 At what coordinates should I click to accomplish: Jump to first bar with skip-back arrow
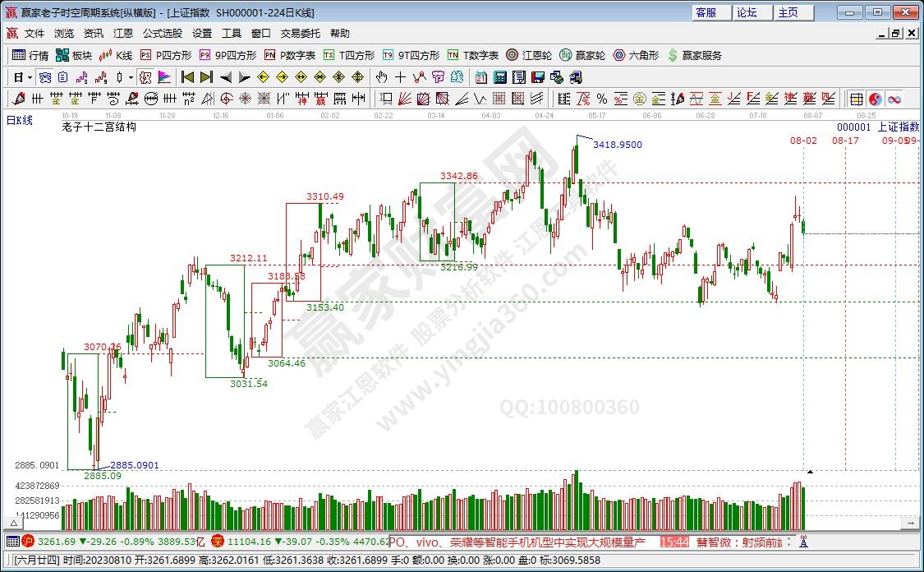[x=187, y=77]
